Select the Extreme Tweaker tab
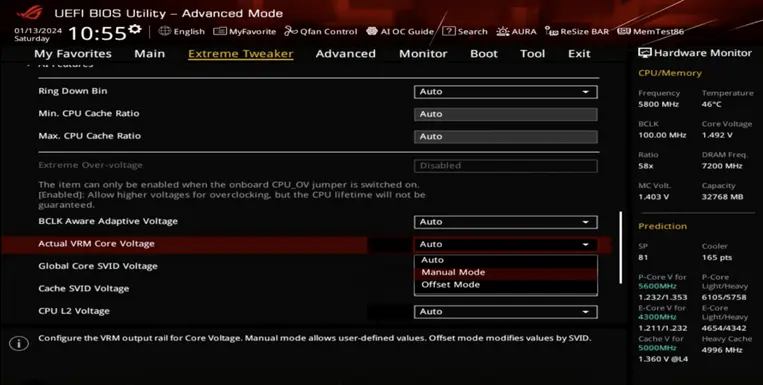Viewport: 763px width, 385px height. (x=241, y=54)
